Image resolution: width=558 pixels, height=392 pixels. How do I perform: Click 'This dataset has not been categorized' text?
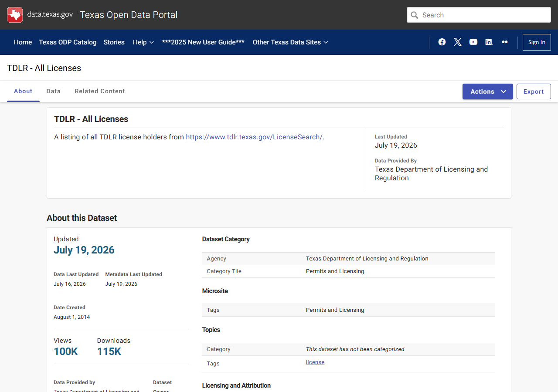click(x=355, y=349)
